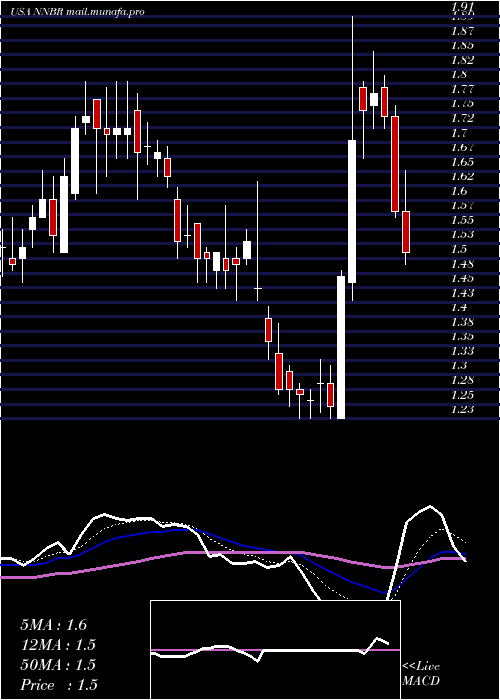The height and width of the screenshot is (700, 500).
Task: Select the 1.43 price axis label
Action: tap(462, 293)
